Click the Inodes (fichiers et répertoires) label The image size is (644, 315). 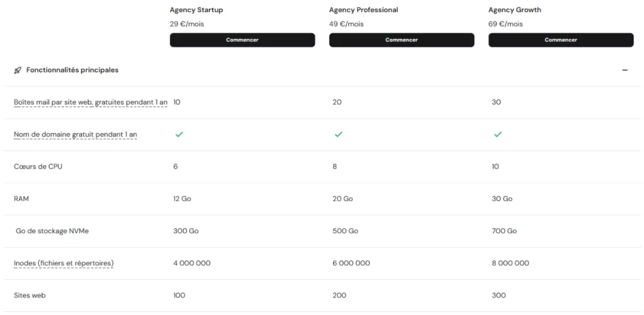(64, 263)
